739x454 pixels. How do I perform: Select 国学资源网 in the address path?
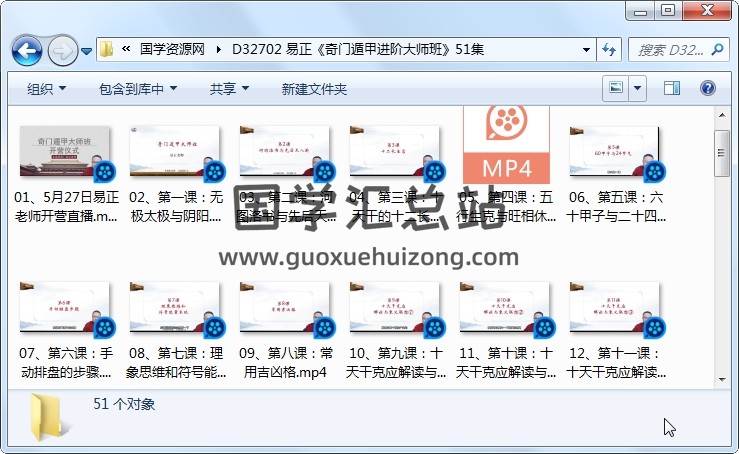pos(172,49)
